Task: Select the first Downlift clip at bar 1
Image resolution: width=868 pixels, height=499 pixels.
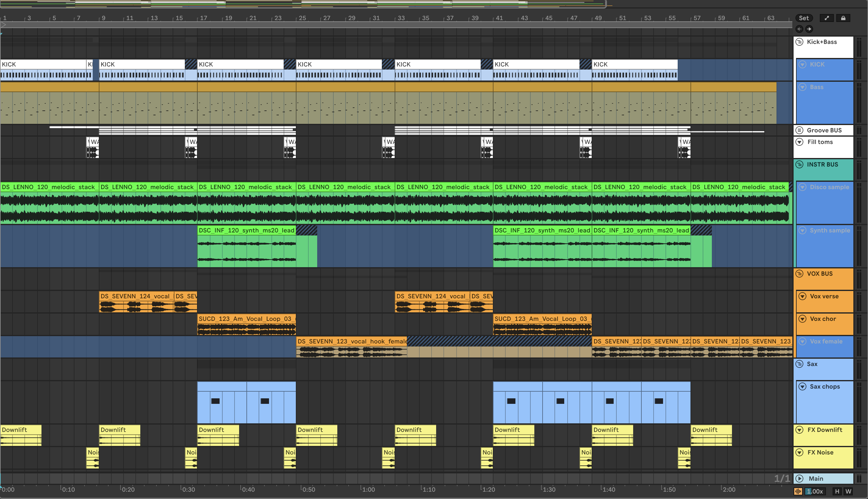Action: click(21, 435)
